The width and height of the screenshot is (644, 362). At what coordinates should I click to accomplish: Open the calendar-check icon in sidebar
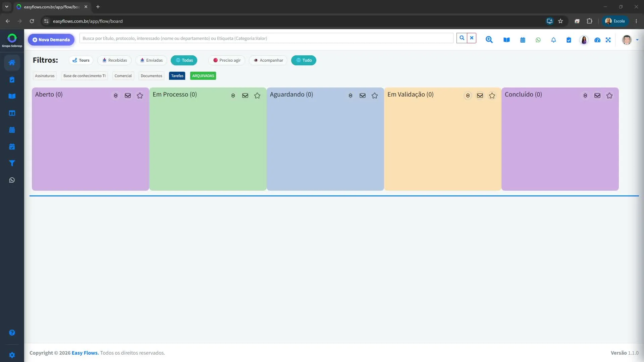tap(12, 146)
